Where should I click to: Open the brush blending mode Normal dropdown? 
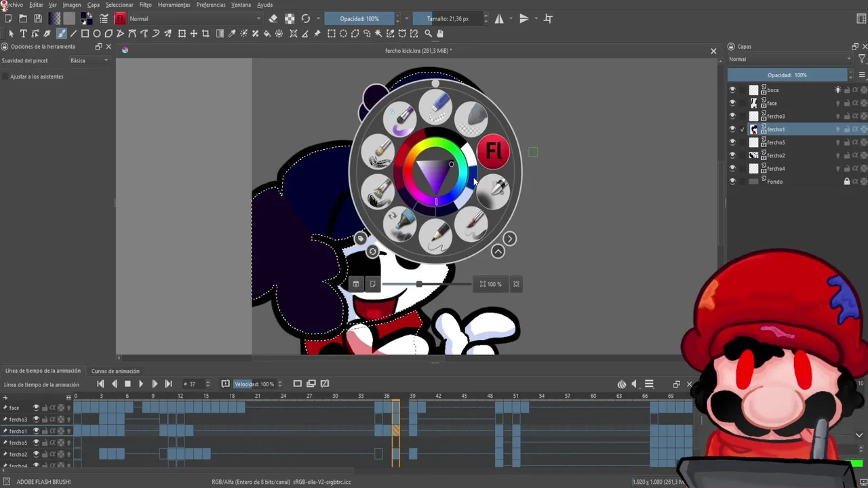(195, 18)
